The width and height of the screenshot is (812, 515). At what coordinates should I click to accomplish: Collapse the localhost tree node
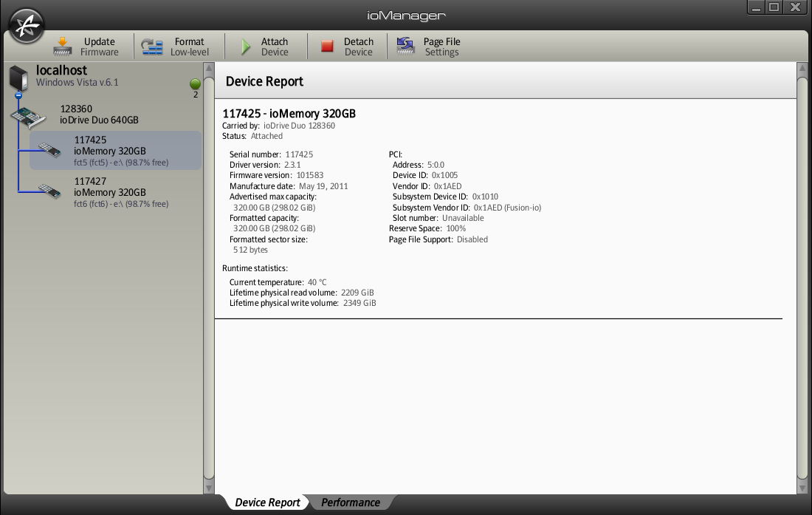pyautogui.click(x=19, y=95)
